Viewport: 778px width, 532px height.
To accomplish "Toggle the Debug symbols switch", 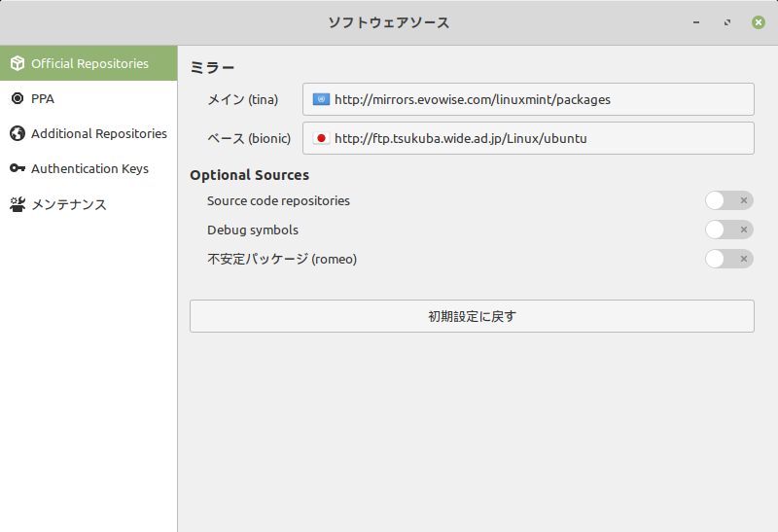I will 728,230.
